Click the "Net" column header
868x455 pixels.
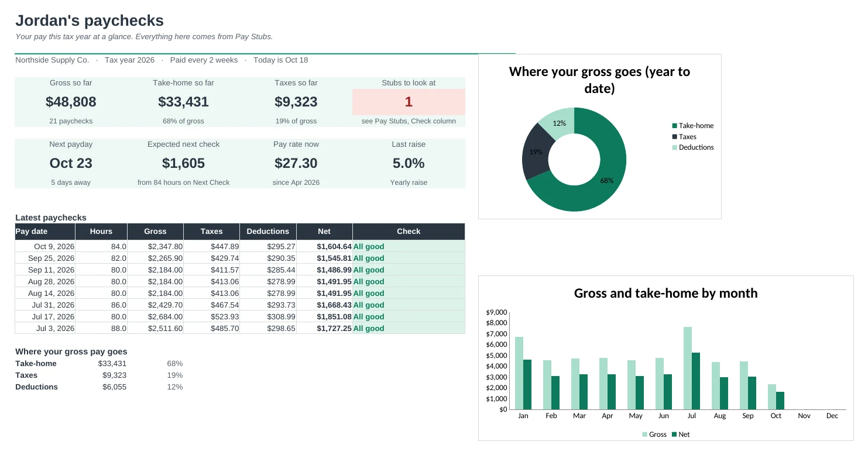pos(324,232)
